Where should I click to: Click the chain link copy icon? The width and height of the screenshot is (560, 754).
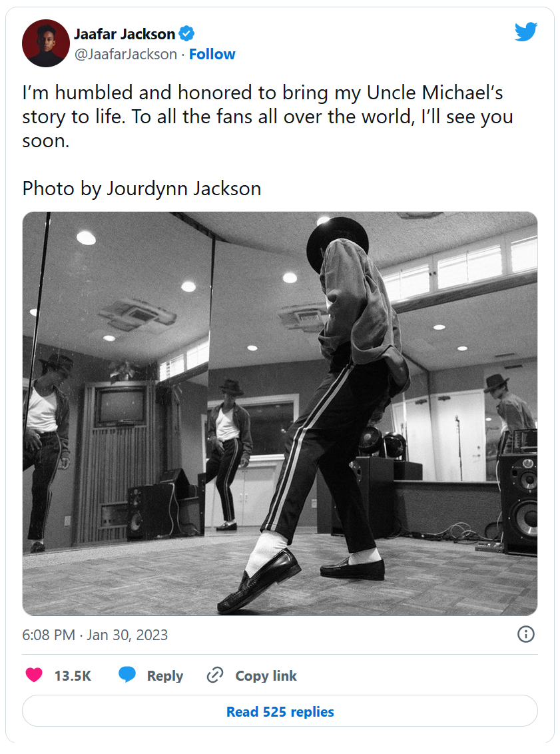click(214, 675)
